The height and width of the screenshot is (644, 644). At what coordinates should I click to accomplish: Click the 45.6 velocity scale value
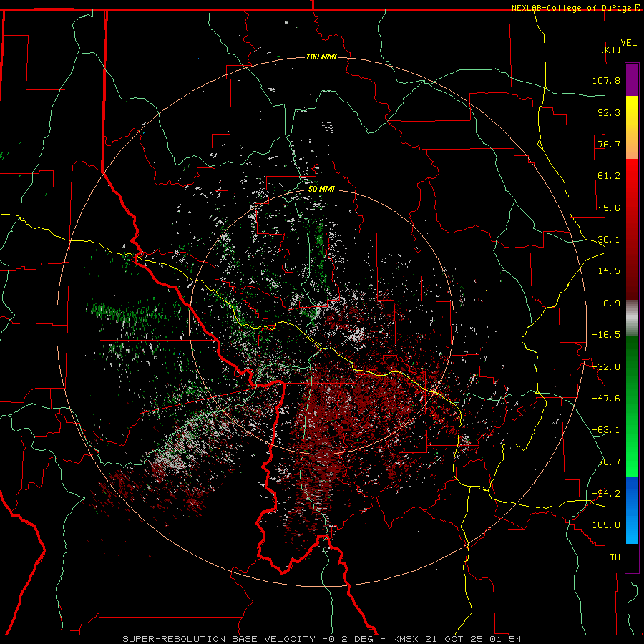click(609, 208)
